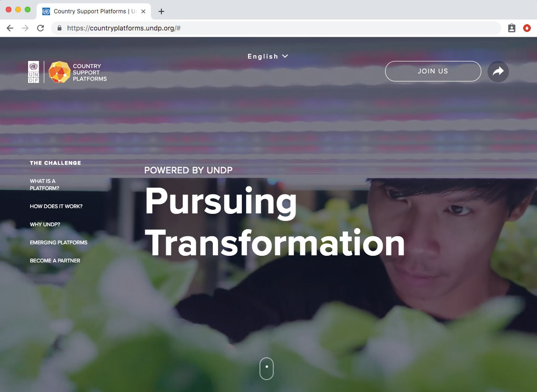The width and height of the screenshot is (537, 392).
Task: Click the Pursuing Transformation headline
Action: pyautogui.click(x=275, y=221)
